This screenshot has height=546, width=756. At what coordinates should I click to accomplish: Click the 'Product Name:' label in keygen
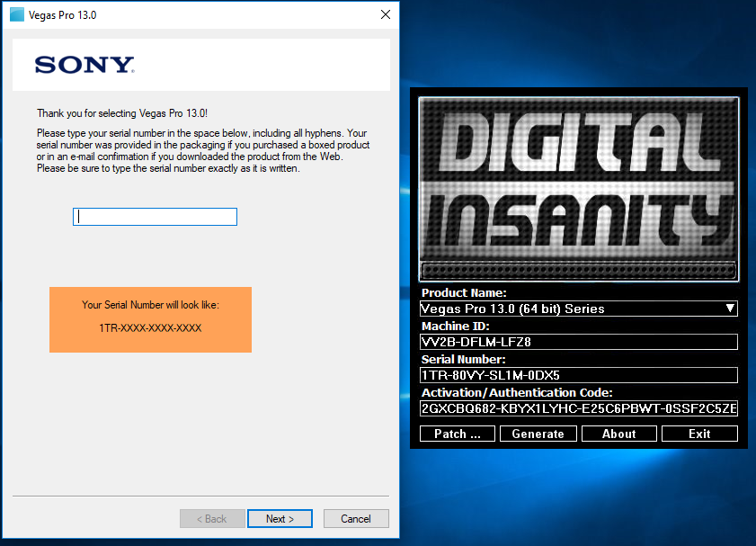point(464,292)
